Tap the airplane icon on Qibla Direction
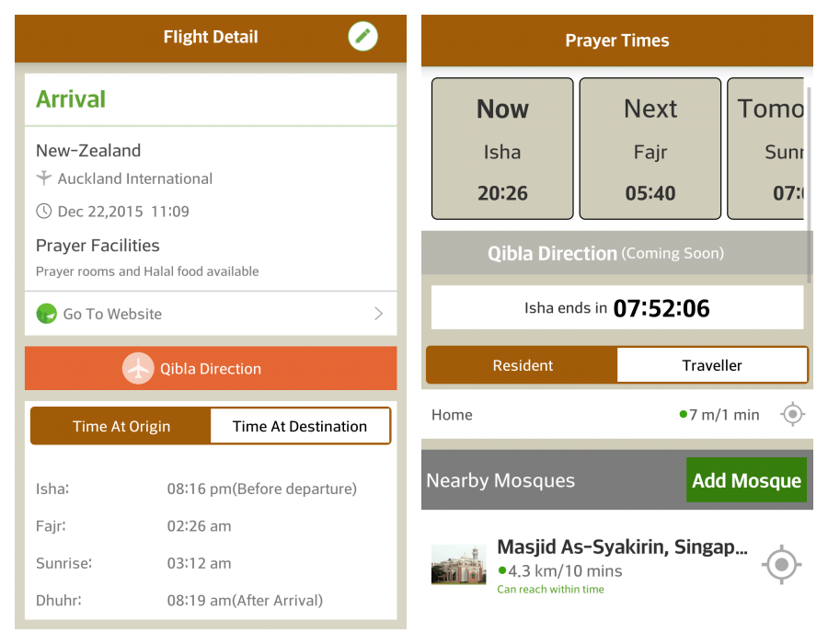The height and width of the screenshot is (644, 828). (x=138, y=369)
